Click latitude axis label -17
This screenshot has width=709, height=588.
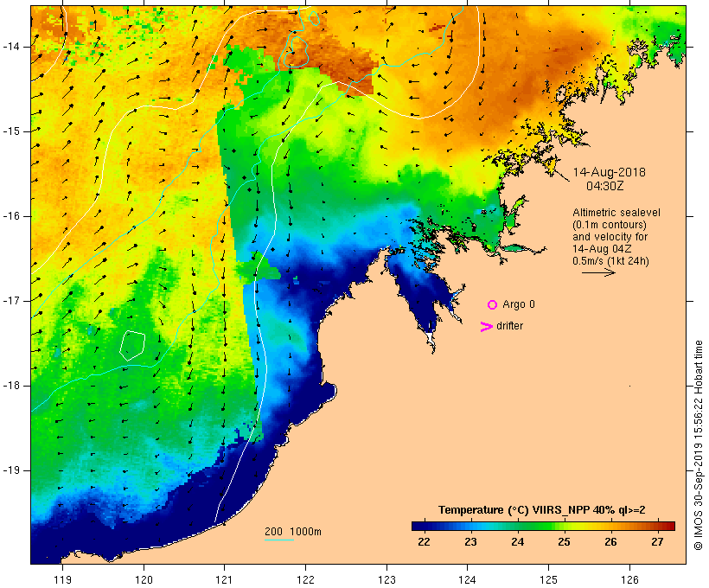click(11, 301)
